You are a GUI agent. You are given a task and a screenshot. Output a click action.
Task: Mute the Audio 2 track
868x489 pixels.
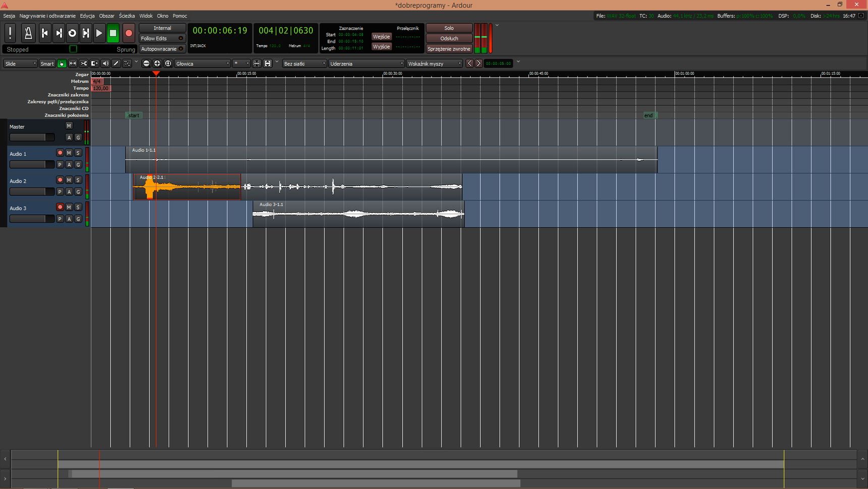point(69,180)
